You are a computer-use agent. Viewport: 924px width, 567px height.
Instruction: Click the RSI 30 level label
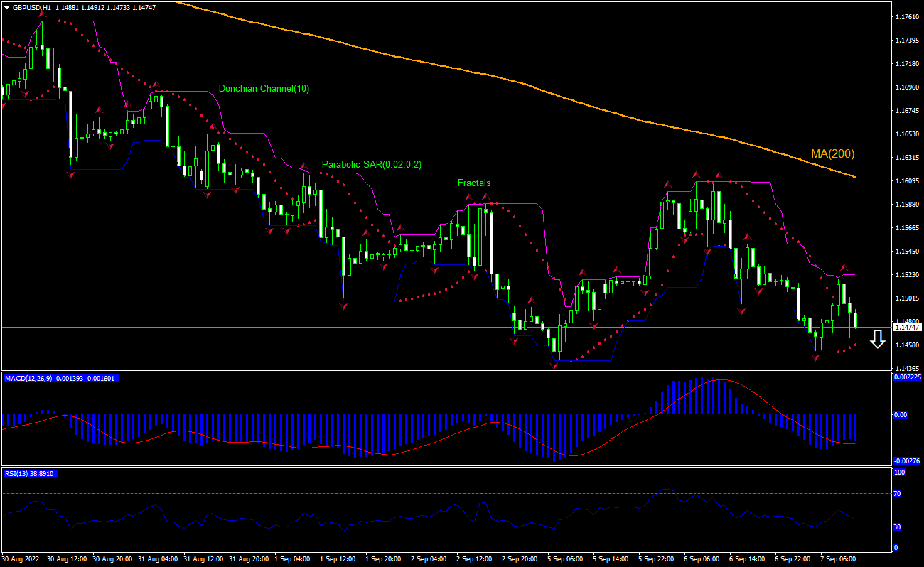[x=899, y=526]
